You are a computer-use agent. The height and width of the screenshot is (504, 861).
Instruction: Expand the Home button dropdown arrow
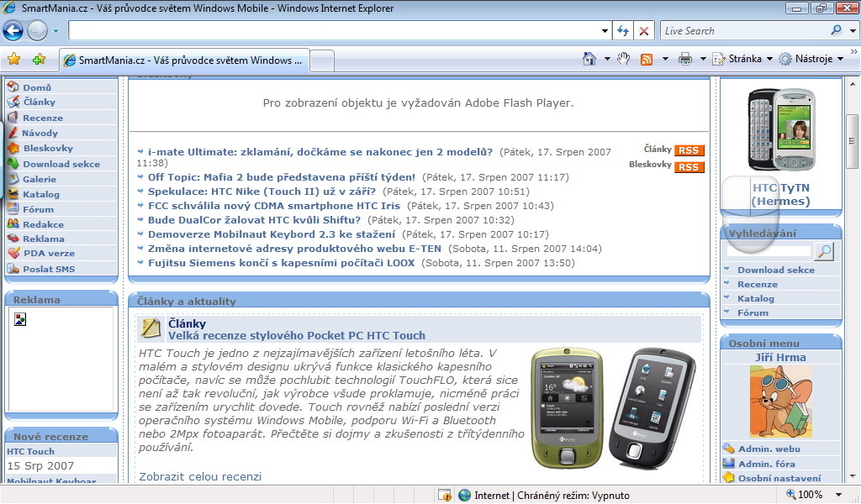click(x=607, y=59)
